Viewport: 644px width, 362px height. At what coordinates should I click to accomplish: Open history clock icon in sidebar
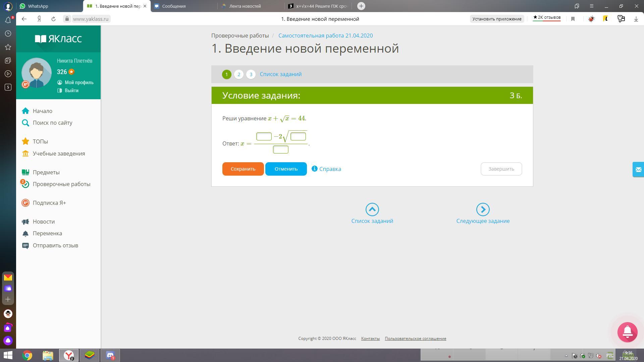(8, 34)
